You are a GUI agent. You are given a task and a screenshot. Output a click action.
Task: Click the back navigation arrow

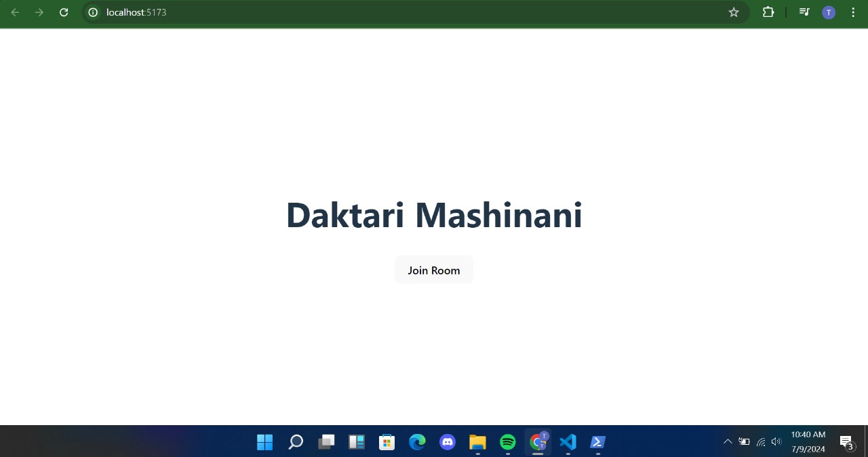click(15, 12)
